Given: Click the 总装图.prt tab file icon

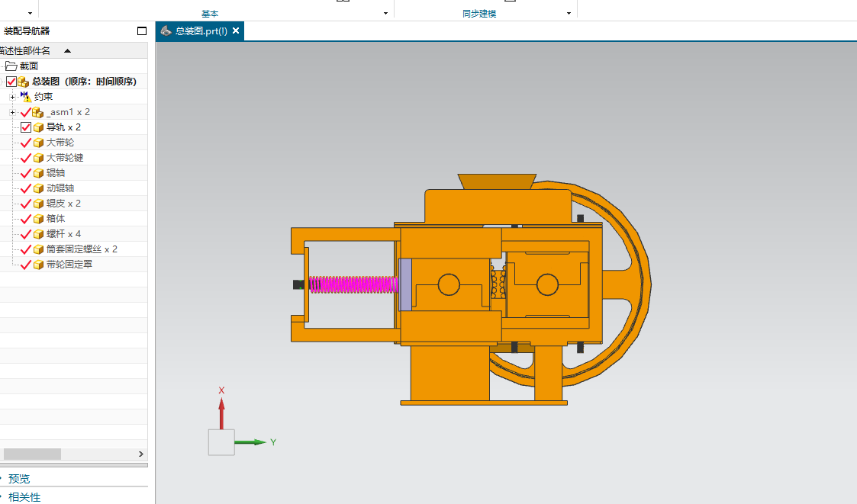Looking at the screenshot, I should click(166, 31).
